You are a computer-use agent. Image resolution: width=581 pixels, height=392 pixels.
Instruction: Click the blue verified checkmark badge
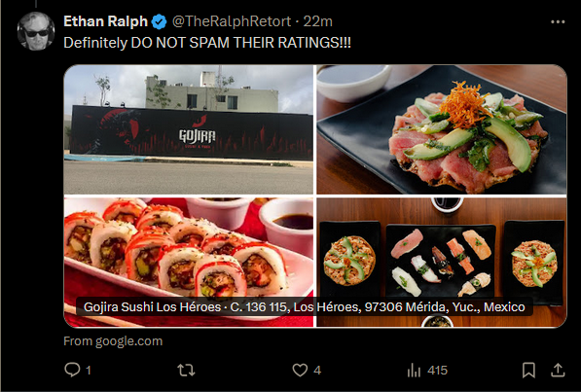click(x=159, y=21)
